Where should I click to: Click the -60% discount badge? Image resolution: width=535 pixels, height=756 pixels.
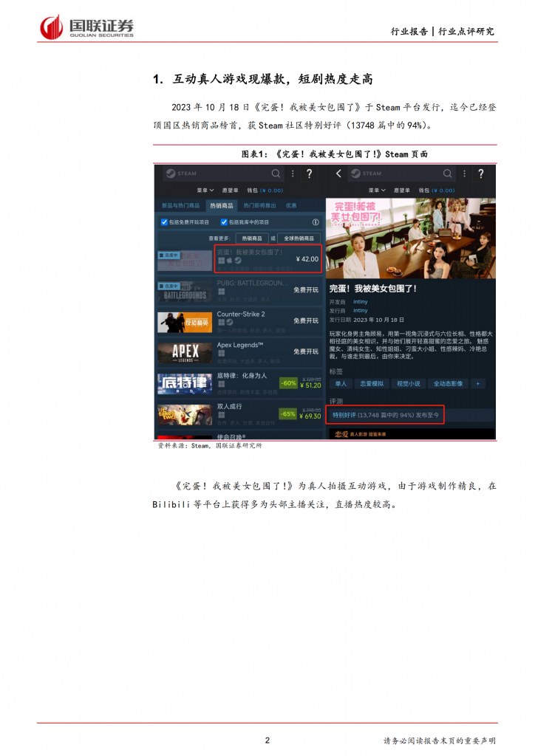click(288, 383)
